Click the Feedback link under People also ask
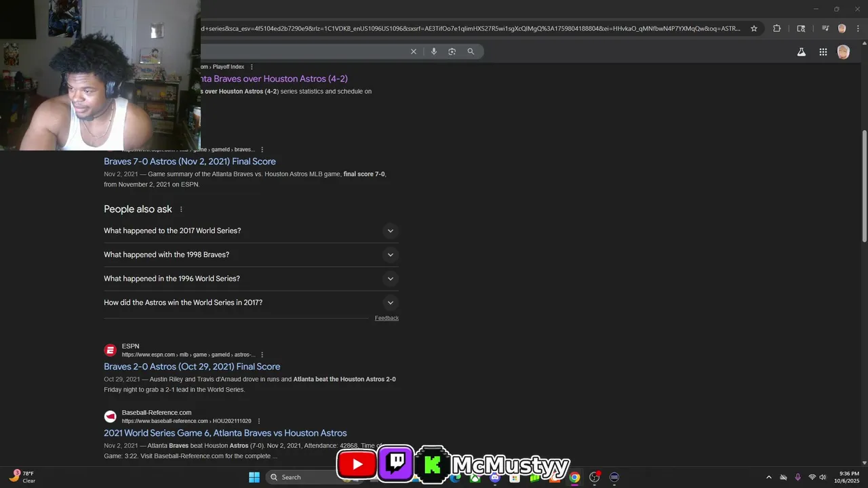This screenshot has height=488, width=868. pyautogui.click(x=387, y=318)
